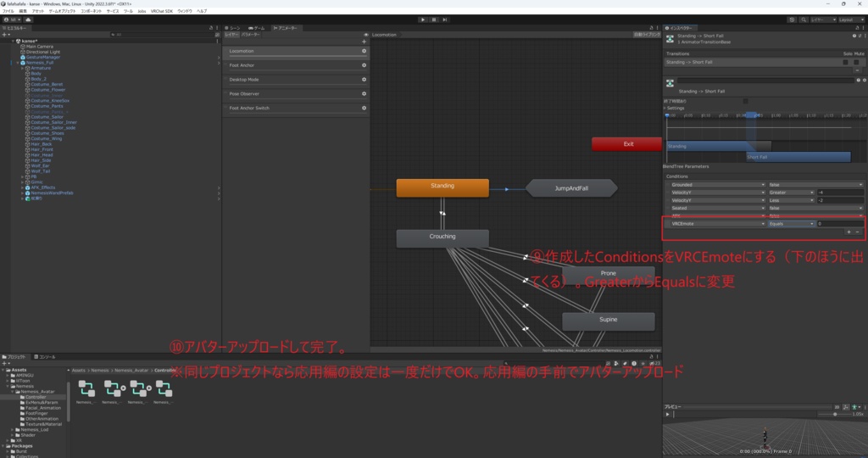
Task: Add a new animator layer with plus icon
Action: coord(364,42)
